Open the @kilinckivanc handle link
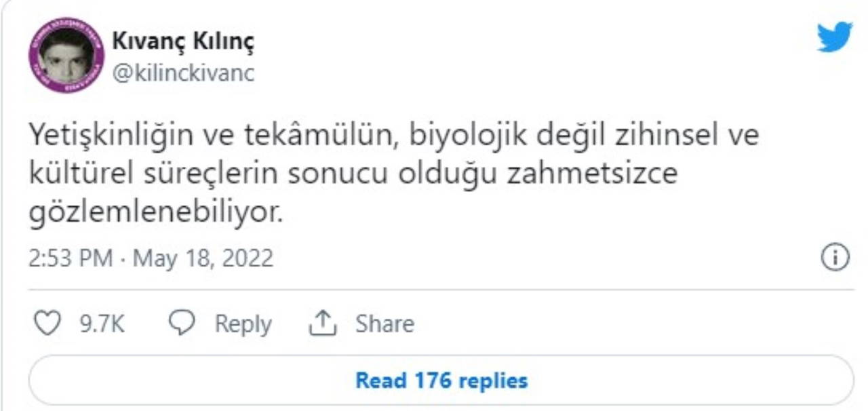 click(x=183, y=73)
